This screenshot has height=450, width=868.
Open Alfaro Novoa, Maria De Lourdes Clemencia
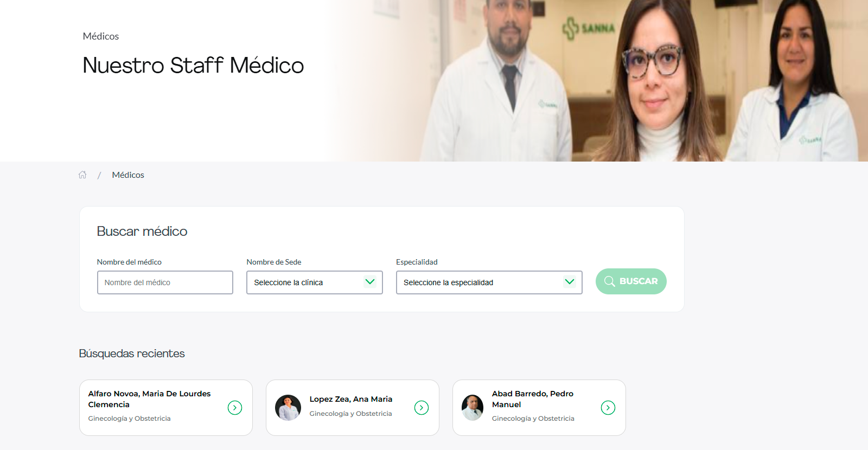(150, 399)
